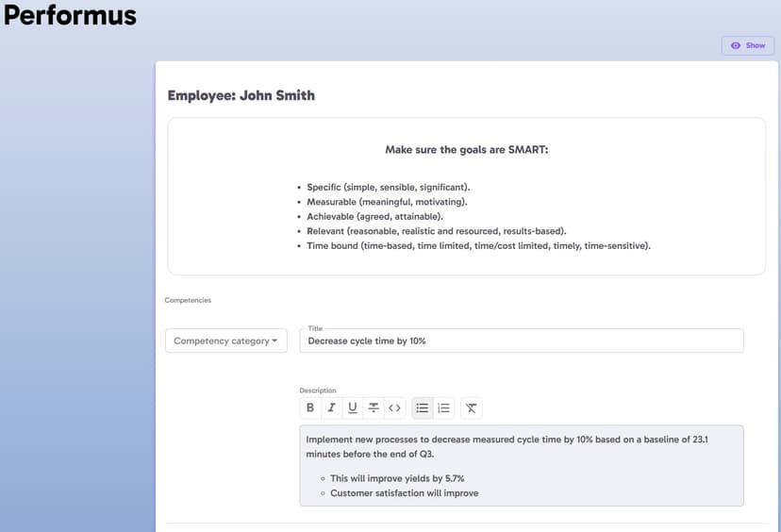Click the 'This will improve yields' bullet
This screenshot has height=532, width=781.
click(396, 478)
